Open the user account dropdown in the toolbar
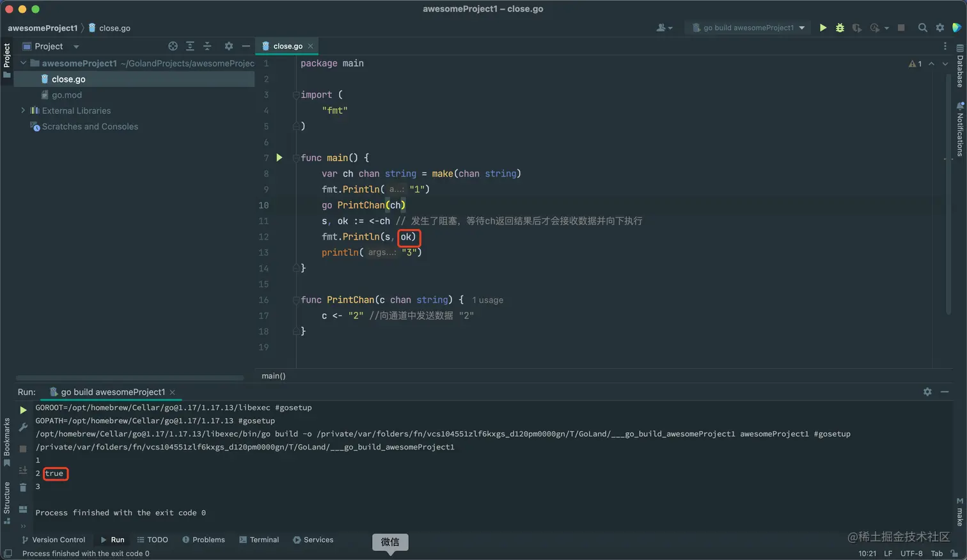The image size is (967, 560). click(664, 27)
